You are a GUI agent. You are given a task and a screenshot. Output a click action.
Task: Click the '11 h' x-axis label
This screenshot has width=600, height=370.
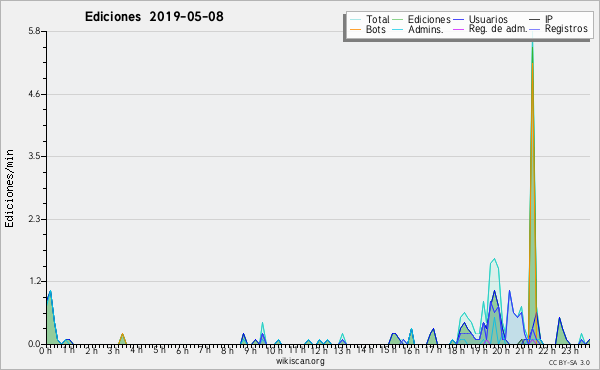click(x=297, y=350)
